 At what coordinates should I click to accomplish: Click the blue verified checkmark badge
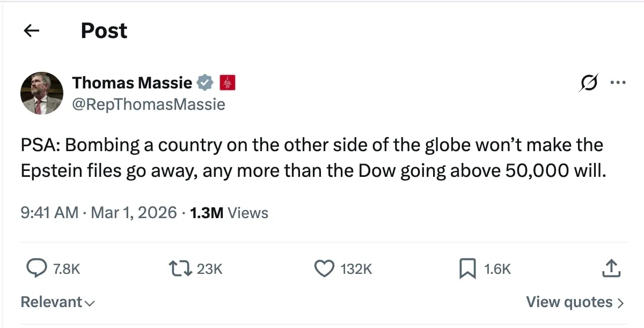click(205, 83)
